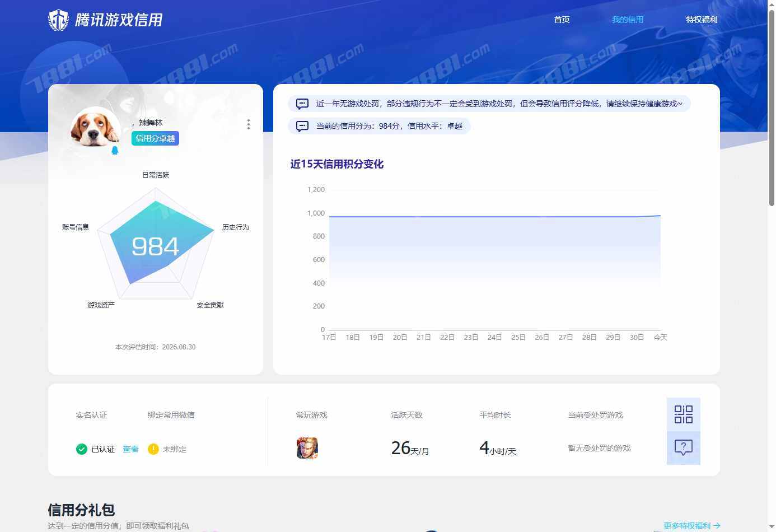Click the chat icon beside 近一年无游戏处罚 notice

(302, 104)
